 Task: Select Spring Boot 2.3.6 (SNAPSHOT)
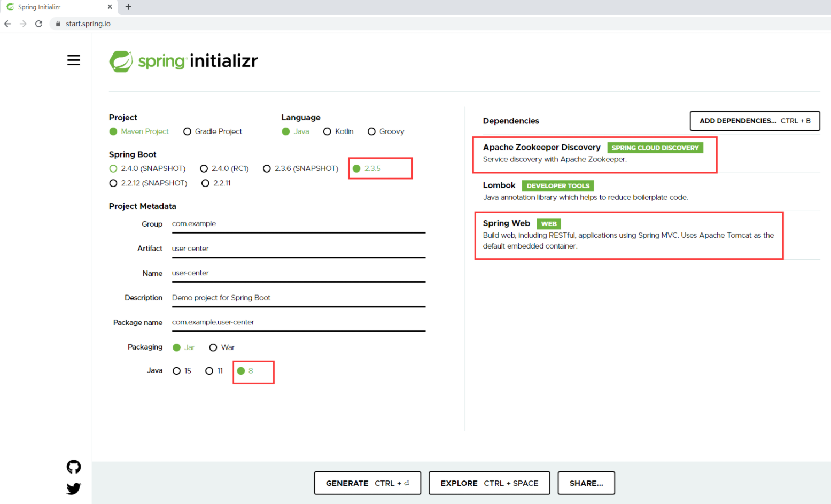[x=301, y=168]
